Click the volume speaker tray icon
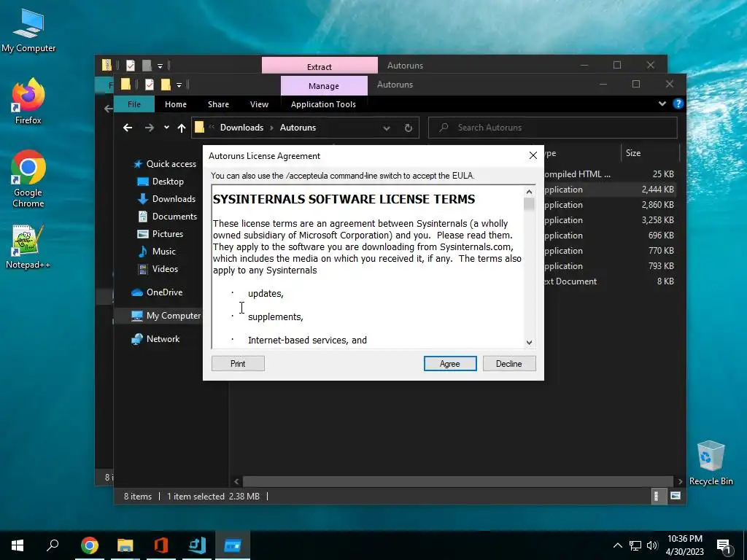Viewport: 747px width, 560px height. (x=652, y=545)
